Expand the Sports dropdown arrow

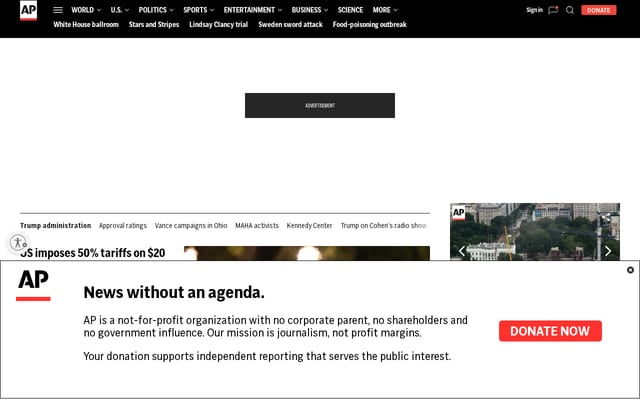[x=212, y=10]
